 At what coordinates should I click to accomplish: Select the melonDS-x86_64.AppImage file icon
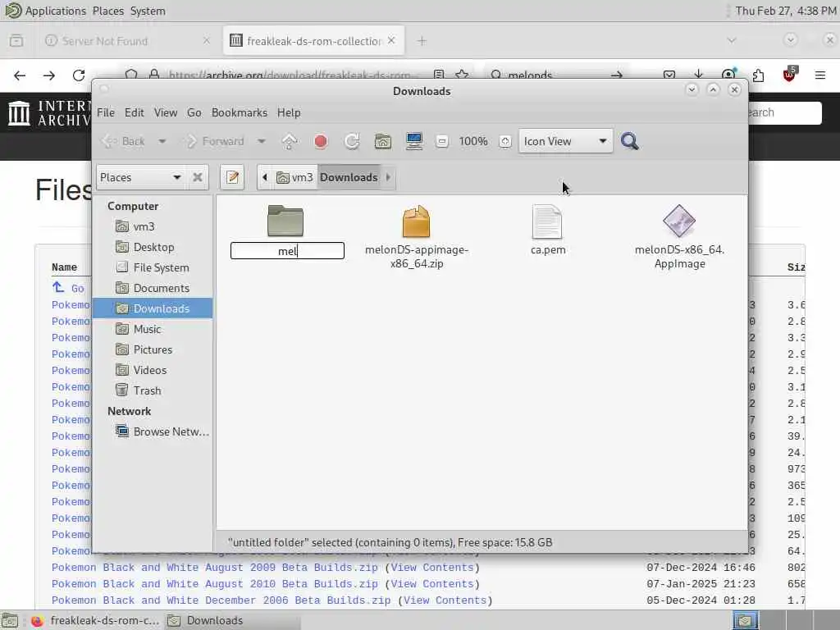pyautogui.click(x=678, y=221)
